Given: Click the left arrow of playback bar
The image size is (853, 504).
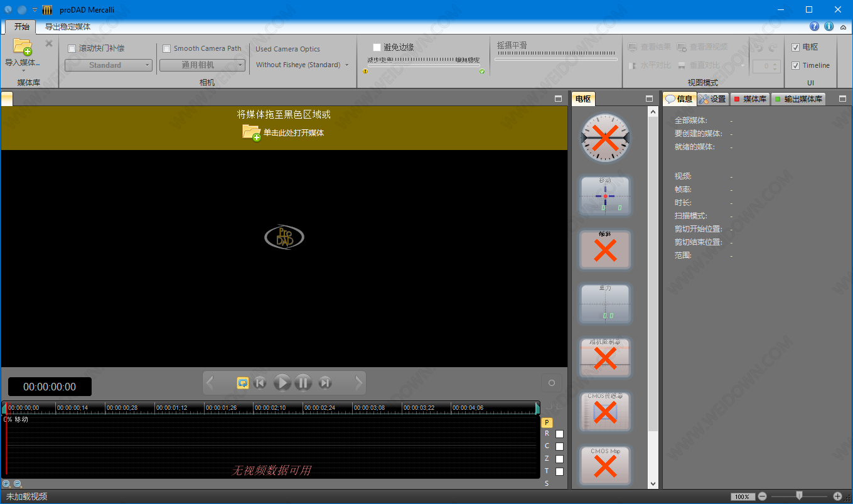Looking at the screenshot, I should tap(210, 382).
